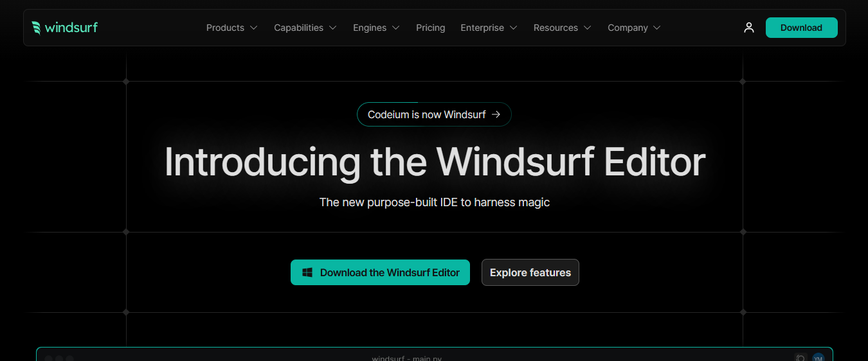The image size is (868, 361).
Task: Click the Windsurf logo in the header
Action: point(64,28)
